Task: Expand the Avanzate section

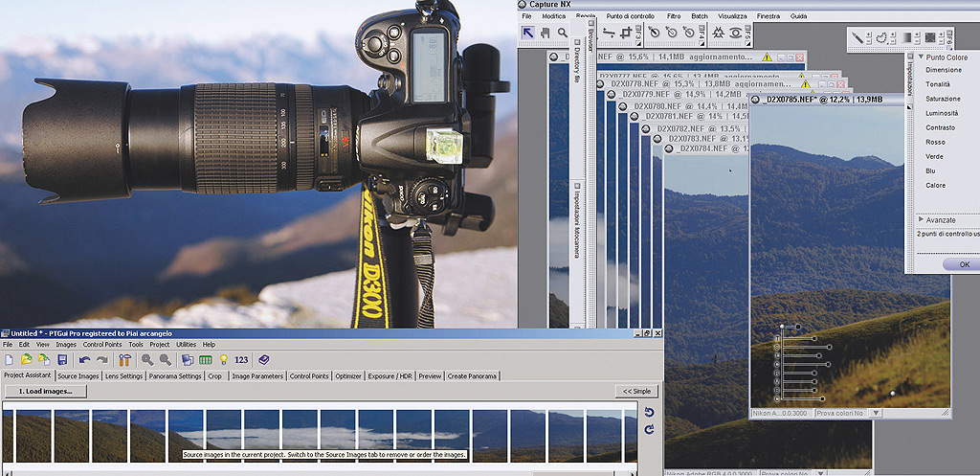Action: (x=921, y=220)
